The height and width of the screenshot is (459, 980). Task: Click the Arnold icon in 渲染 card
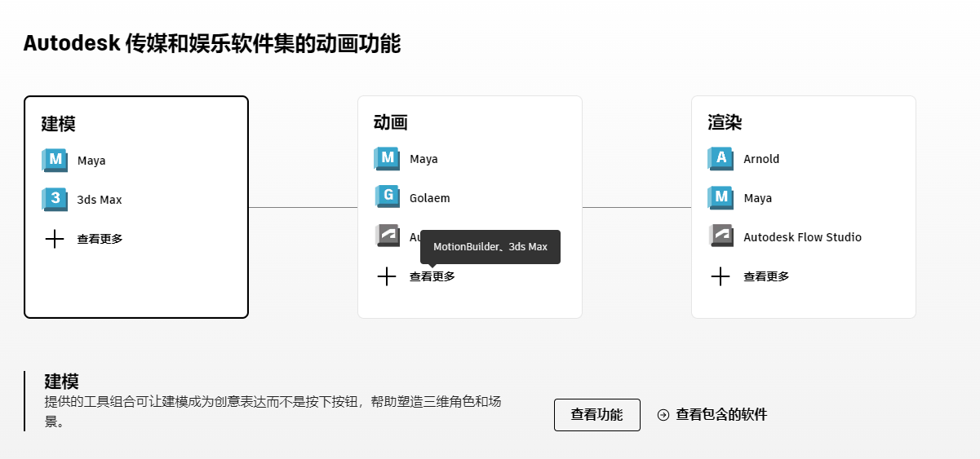pos(721,159)
